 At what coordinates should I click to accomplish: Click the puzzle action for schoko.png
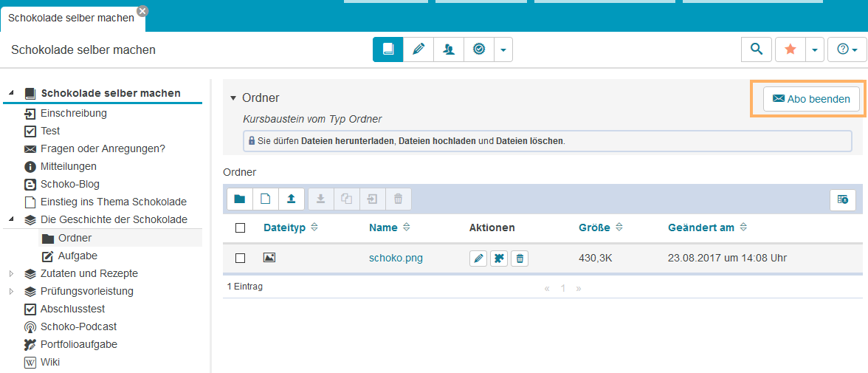499,259
